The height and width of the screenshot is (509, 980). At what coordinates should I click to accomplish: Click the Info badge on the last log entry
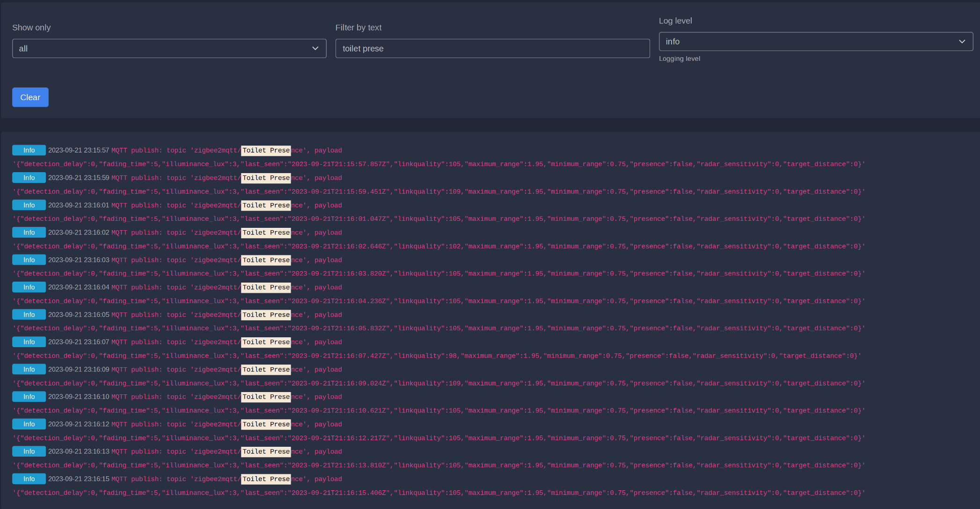pos(29,479)
